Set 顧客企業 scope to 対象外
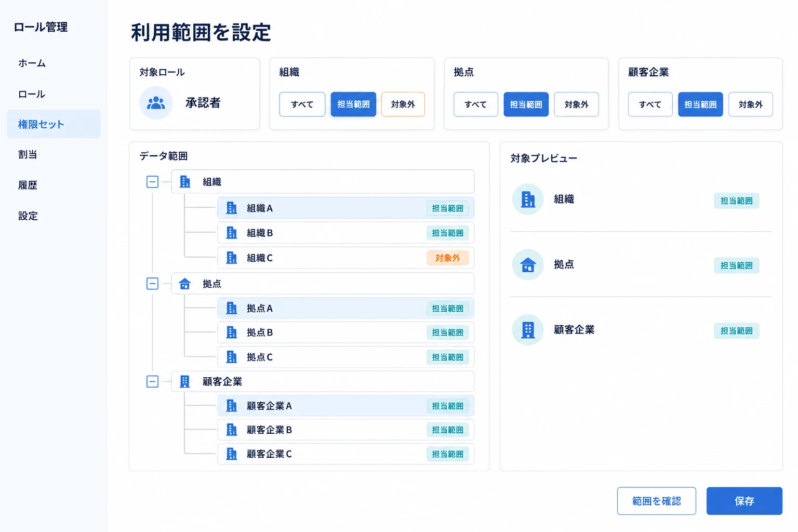 coord(751,104)
